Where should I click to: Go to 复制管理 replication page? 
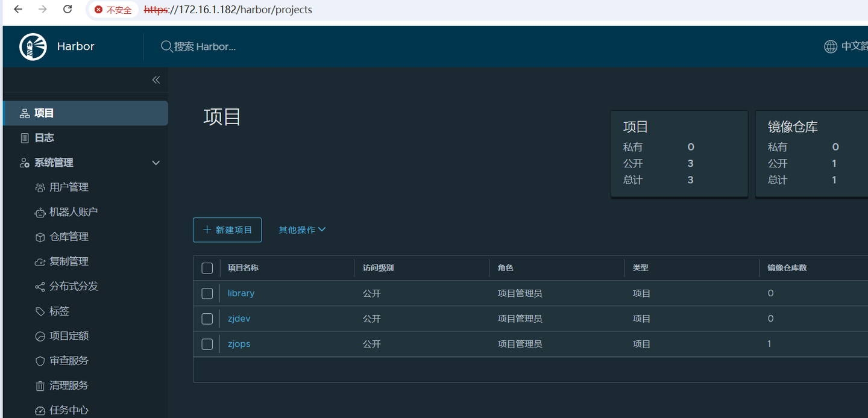(x=70, y=261)
